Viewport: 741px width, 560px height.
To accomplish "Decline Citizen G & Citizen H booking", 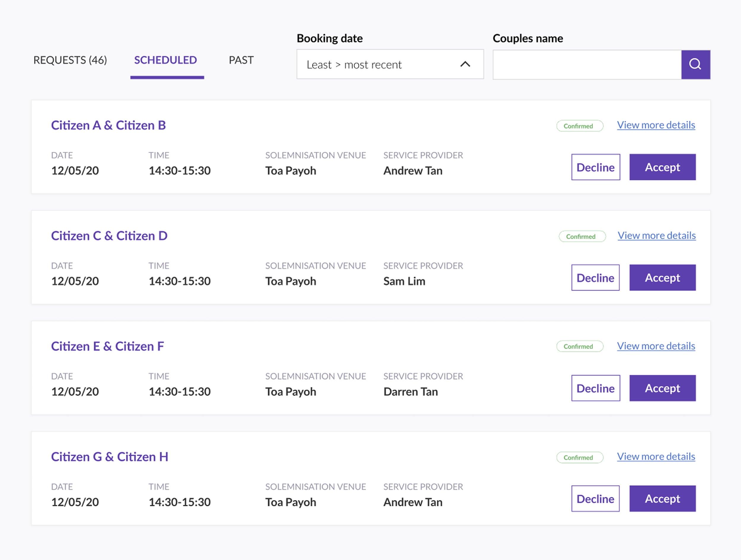I will (x=595, y=498).
